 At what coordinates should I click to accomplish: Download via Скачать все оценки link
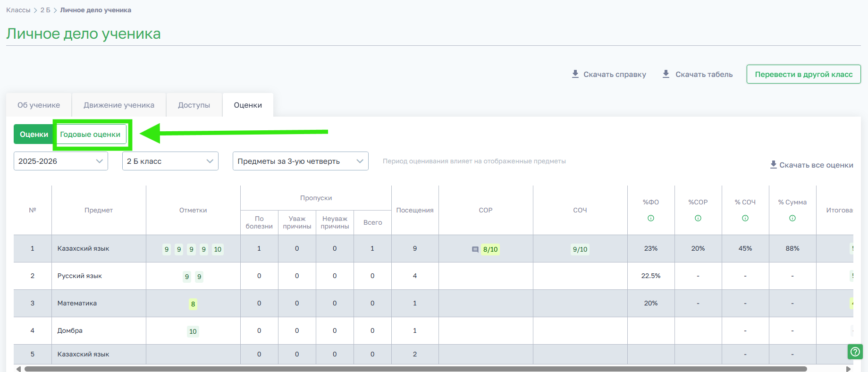click(x=811, y=165)
